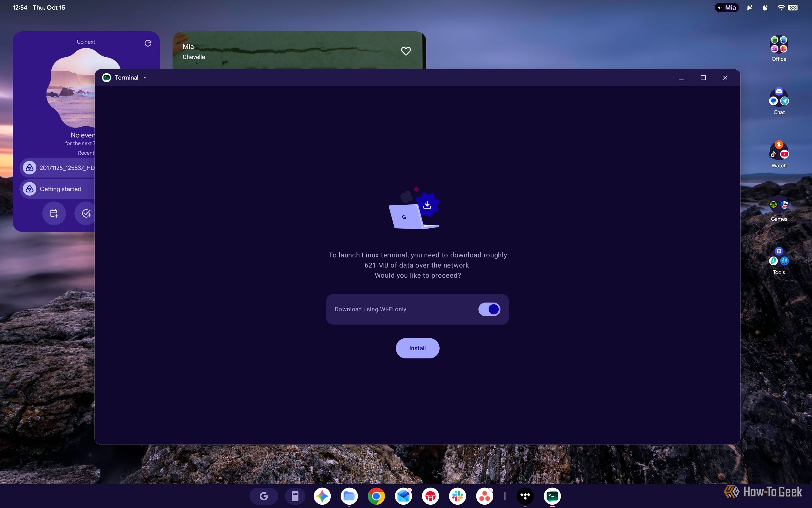Toggle Download using Wi-Fi only switch
This screenshot has height=508, width=812.
pos(489,309)
